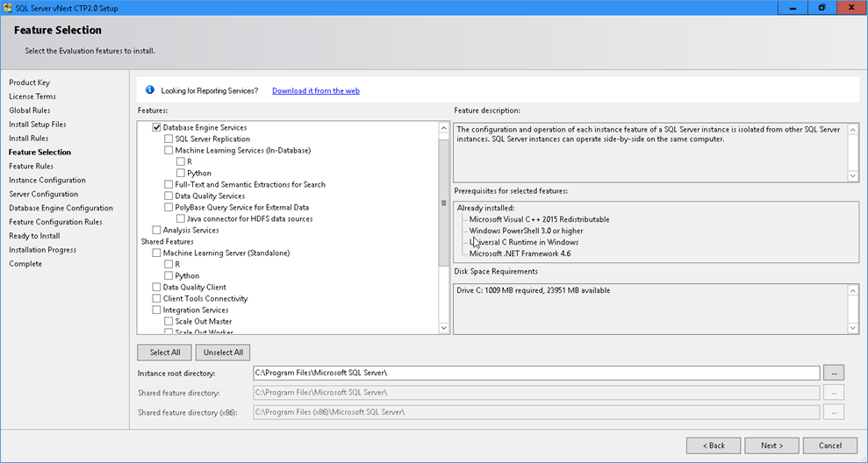Viewport: 868px width, 463px height.
Task: Select the Complete step
Action: coord(25,264)
